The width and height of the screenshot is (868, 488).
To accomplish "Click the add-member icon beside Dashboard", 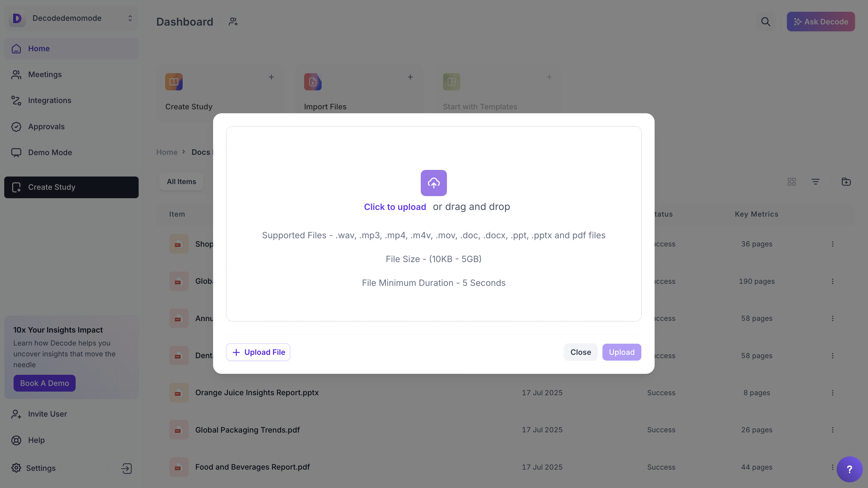I will click(x=233, y=22).
